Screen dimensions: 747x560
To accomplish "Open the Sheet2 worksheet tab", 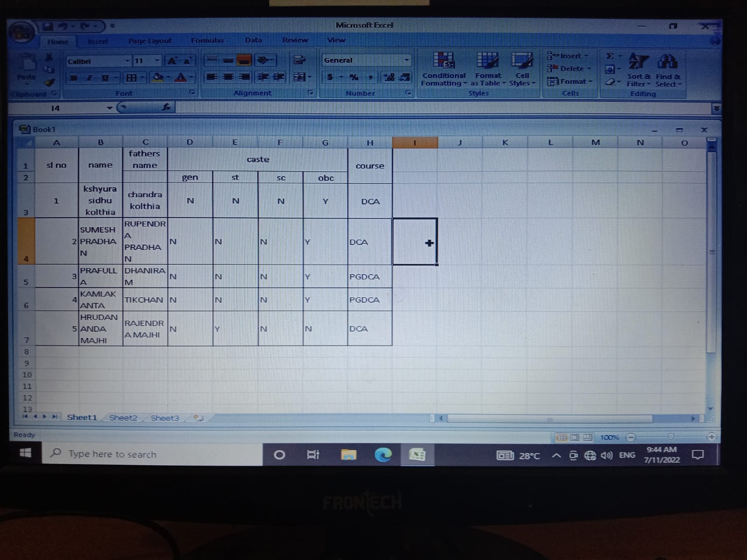I will [x=123, y=418].
